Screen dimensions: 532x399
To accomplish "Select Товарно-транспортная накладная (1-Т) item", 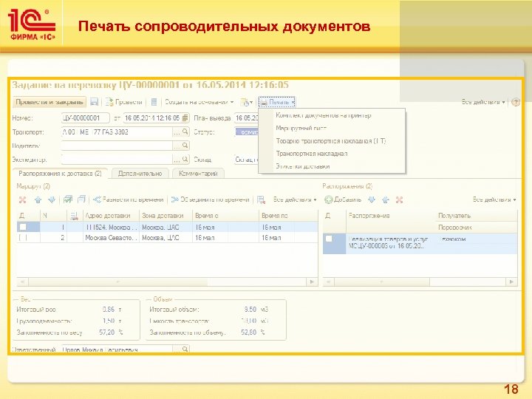I will click(331, 141).
